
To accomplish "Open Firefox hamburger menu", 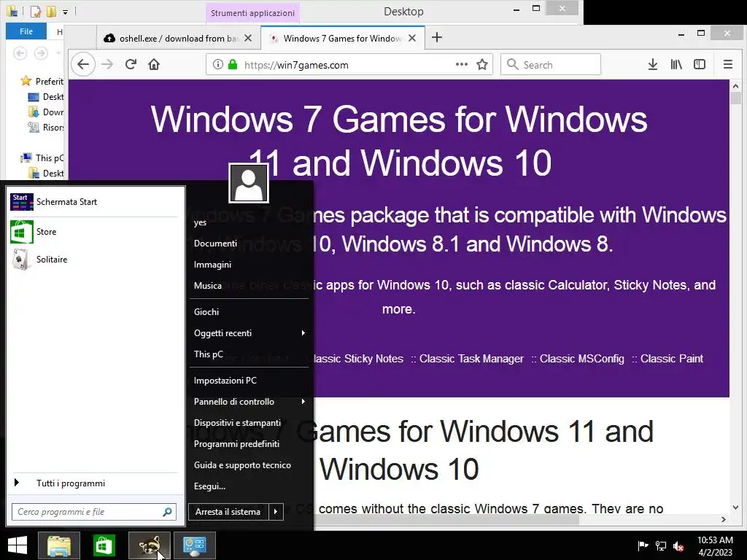I will (727, 64).
